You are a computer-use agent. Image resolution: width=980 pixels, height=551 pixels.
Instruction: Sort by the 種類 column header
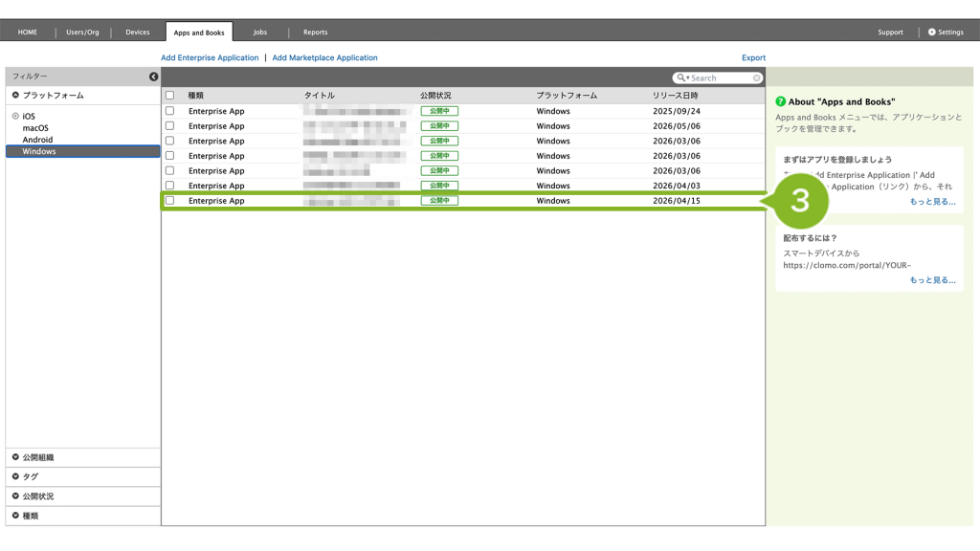tap(196, 96)
